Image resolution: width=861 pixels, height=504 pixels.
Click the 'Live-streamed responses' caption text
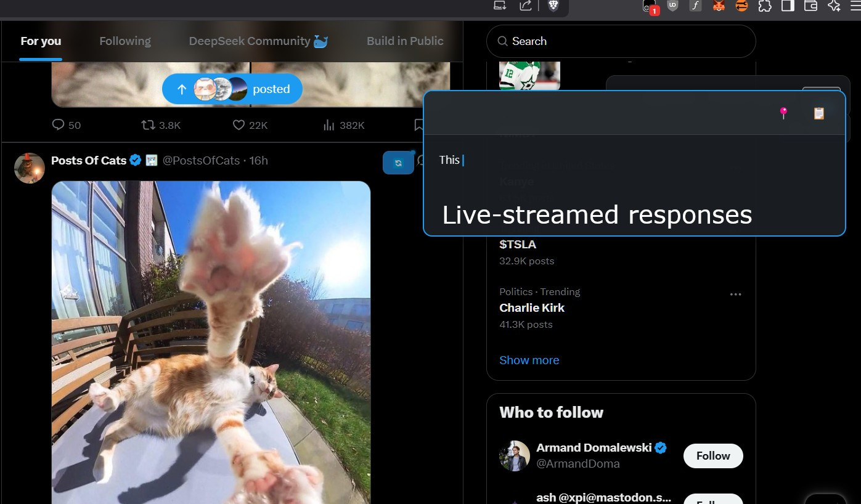(597, 214)
